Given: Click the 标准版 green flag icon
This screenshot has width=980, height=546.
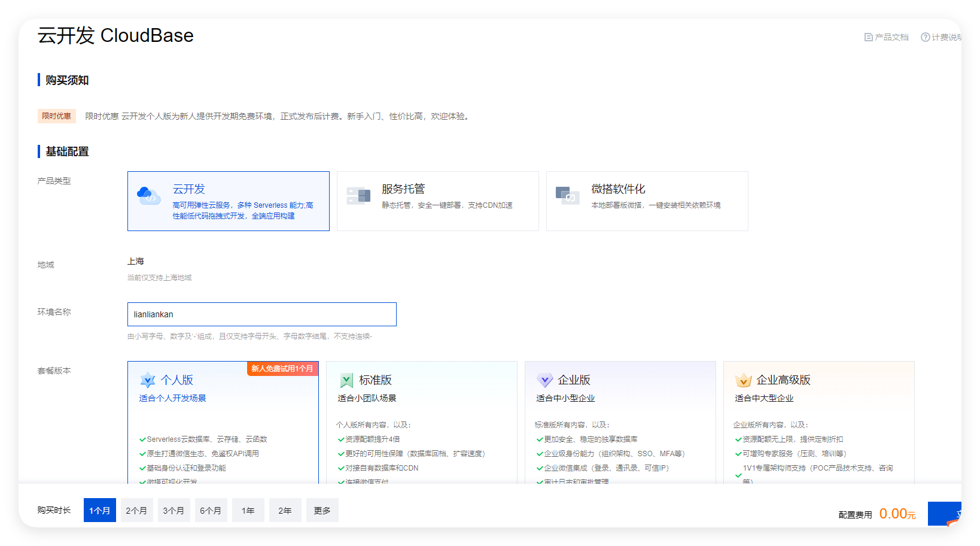Looking at the screenshot, I should (x=346, y=380).
